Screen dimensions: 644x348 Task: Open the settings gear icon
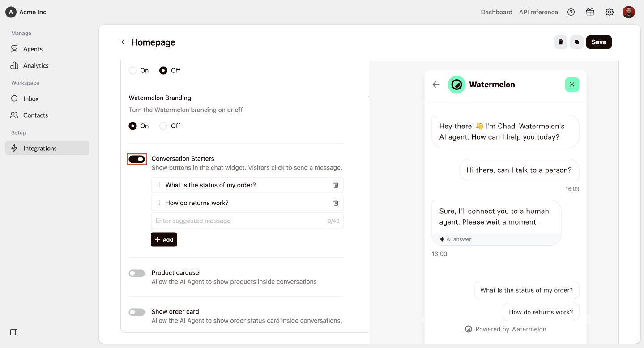pos(610,12)
